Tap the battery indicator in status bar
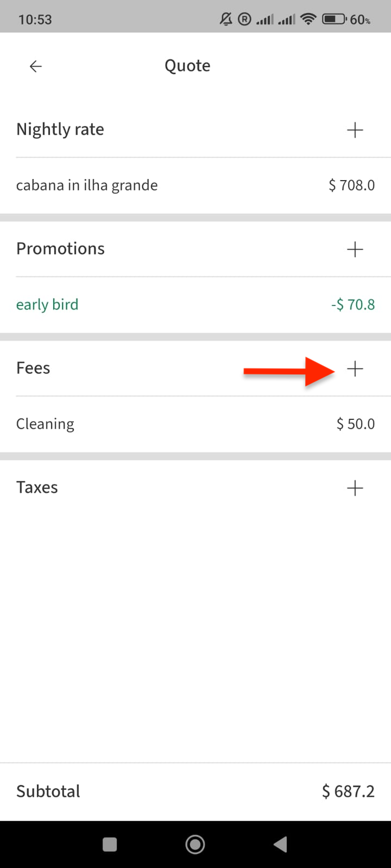The height and width of the screenshot is (868, 391). [335, 20]
